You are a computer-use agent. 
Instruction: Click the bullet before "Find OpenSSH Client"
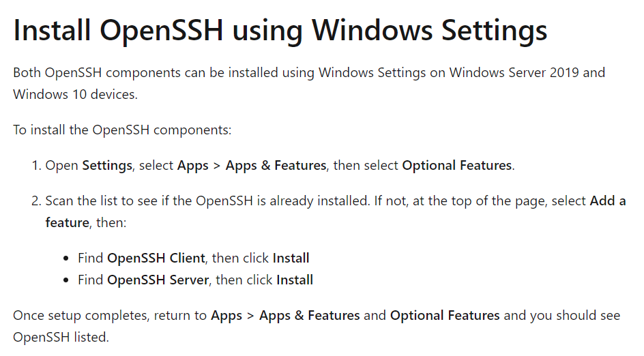(x=66, y=259)
